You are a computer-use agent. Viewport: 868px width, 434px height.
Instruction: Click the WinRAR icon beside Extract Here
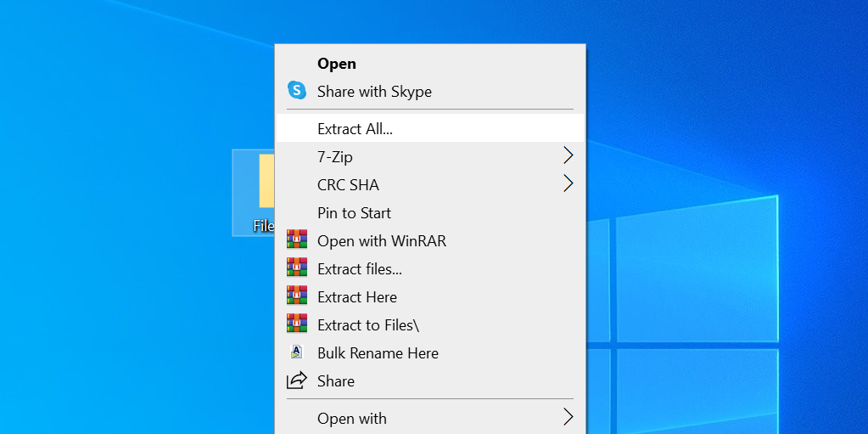[x=296, y=296]
